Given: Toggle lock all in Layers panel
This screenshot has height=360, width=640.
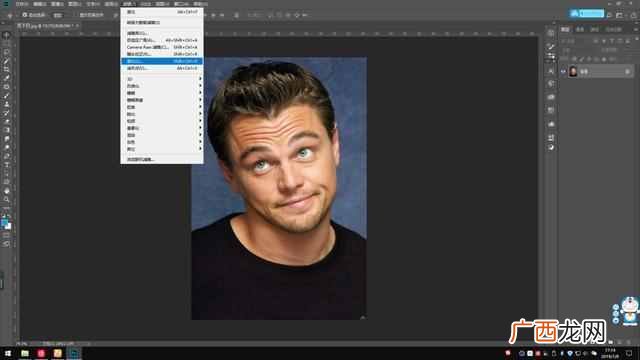Looking at the screenshot, I should pos(604,59).
